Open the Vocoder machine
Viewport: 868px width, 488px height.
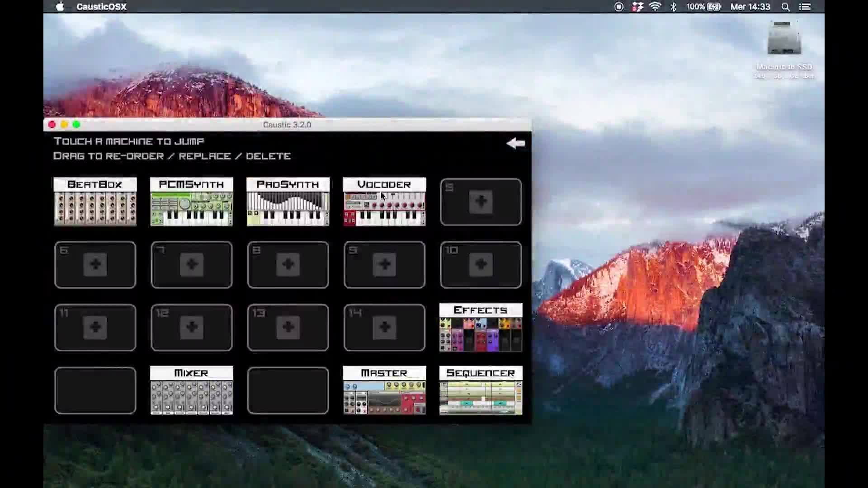tap(384, 202)
